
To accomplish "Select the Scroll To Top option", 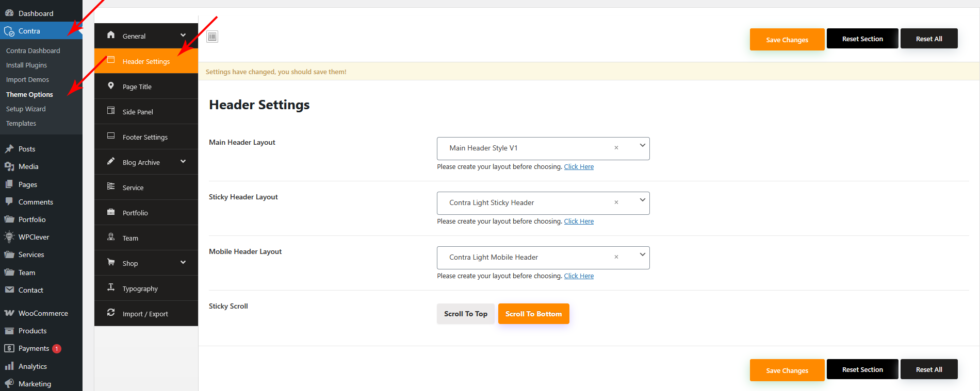I will point(465,314).
